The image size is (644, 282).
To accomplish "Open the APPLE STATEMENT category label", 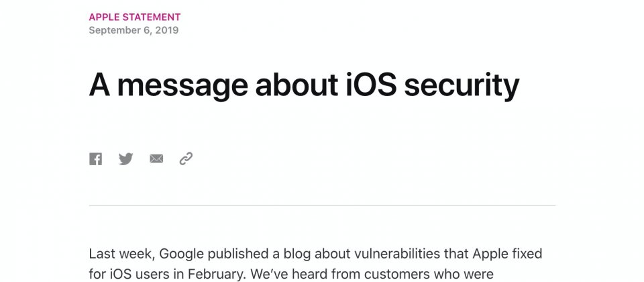I will click(135, 17).
